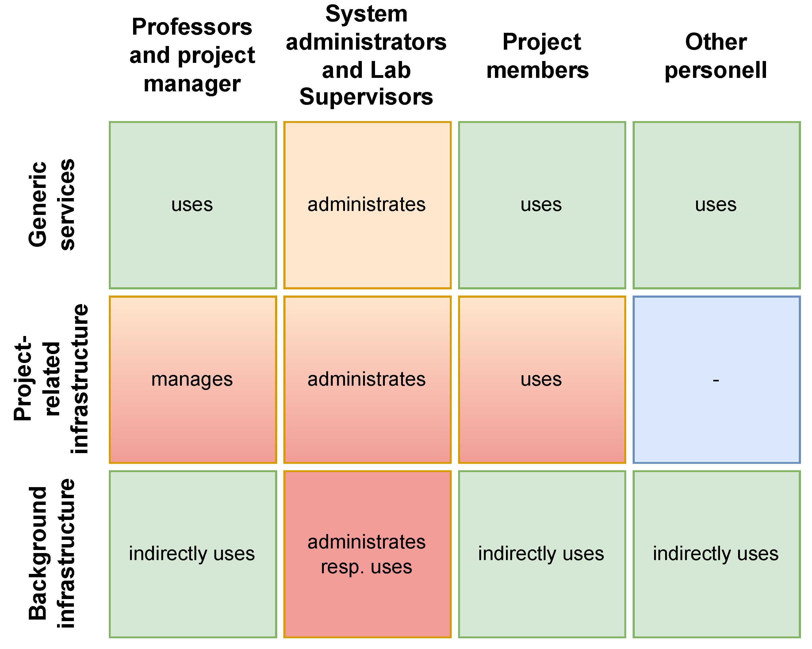The width and height of the screenshot is (812, 649).
Task: Select Generic services 'uses' cell under Other personell
Action: coord(716,205)
